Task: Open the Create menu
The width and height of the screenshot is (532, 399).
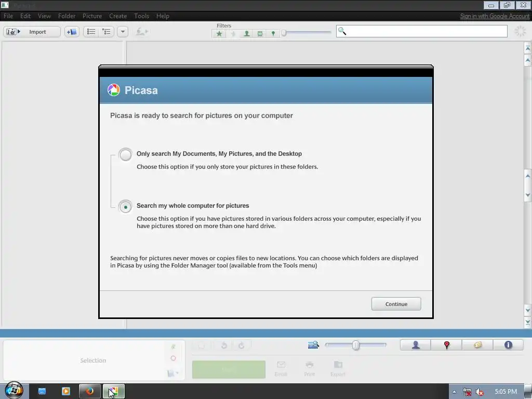Action: (x=118, y=16)
